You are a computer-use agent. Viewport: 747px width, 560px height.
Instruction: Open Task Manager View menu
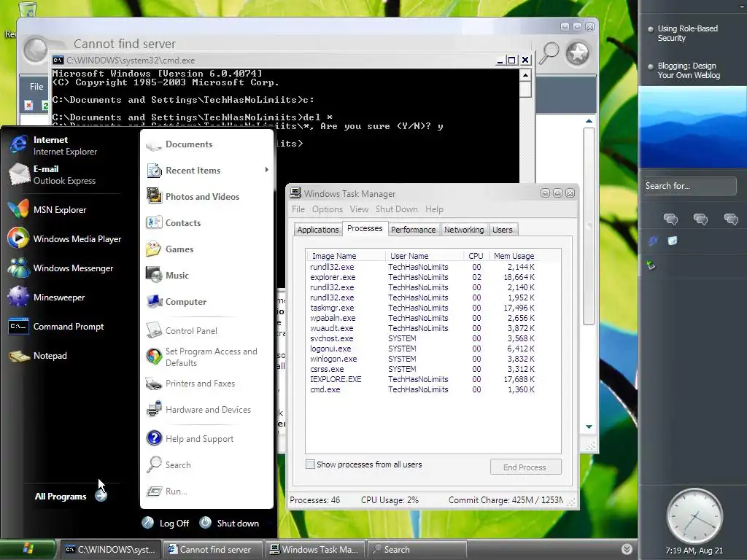359,209
